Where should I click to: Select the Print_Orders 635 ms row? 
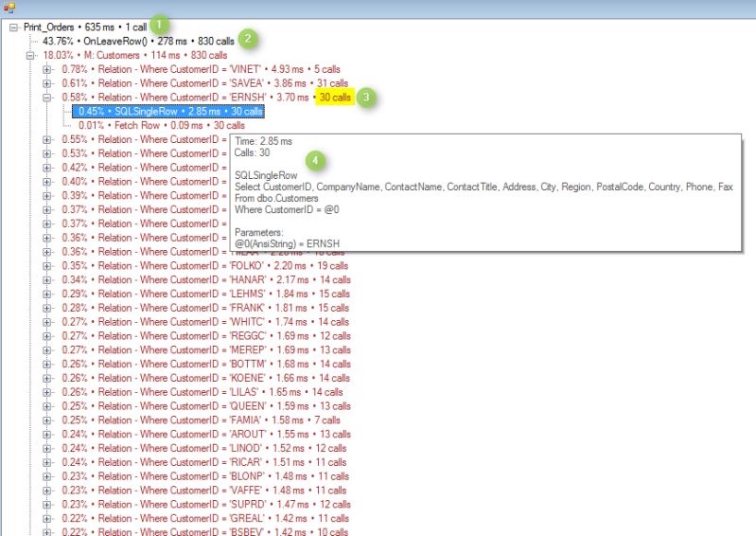(85, 27)
